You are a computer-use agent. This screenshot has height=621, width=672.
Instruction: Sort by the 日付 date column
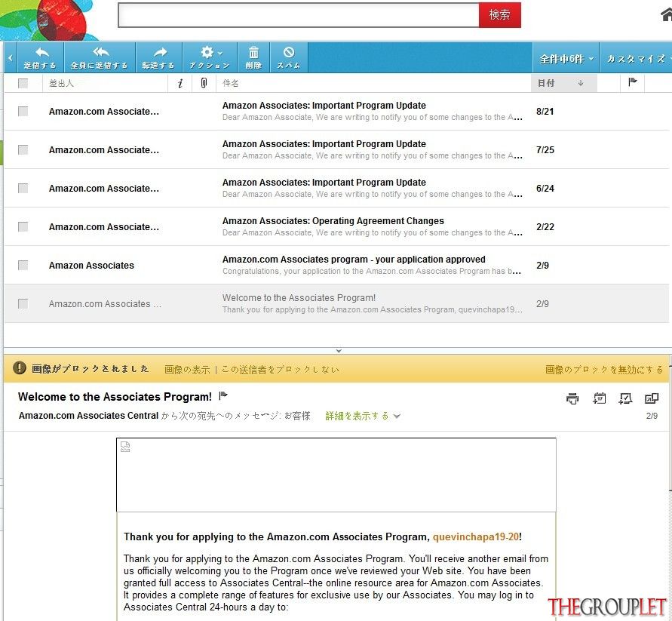tap(563, 83)
